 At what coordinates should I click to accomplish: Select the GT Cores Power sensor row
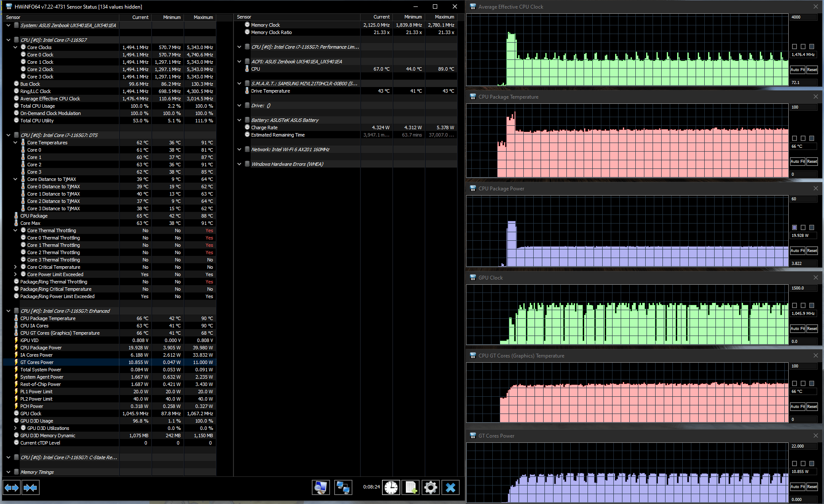click(37, 362)
